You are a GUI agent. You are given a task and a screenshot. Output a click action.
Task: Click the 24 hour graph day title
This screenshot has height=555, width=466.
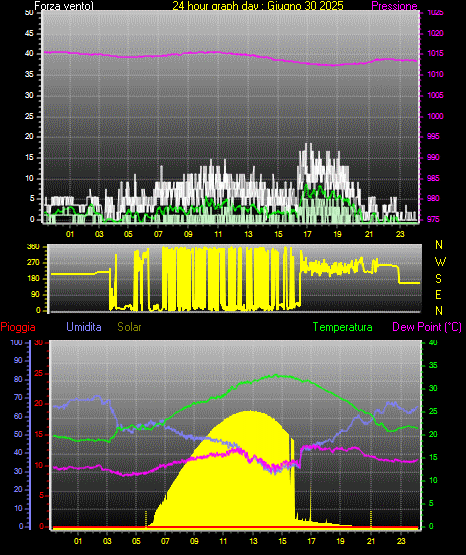[x=258, y=6]
